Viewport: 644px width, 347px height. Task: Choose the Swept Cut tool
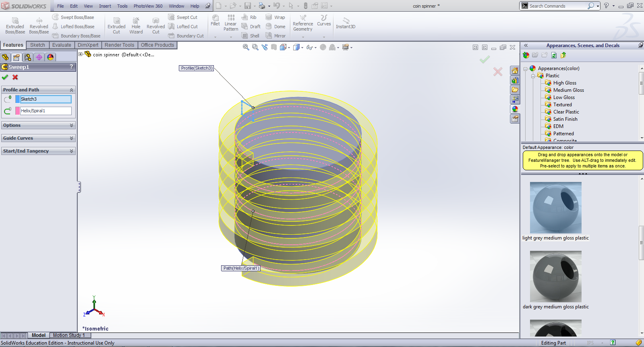pyautogui.click(x=183, y=17)
